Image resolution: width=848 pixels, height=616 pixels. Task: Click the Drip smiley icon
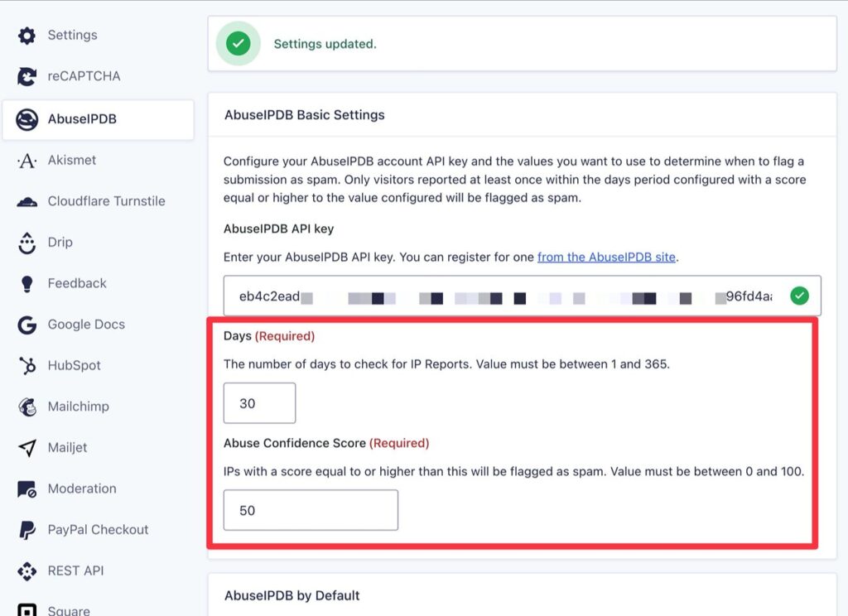(26, 243)
